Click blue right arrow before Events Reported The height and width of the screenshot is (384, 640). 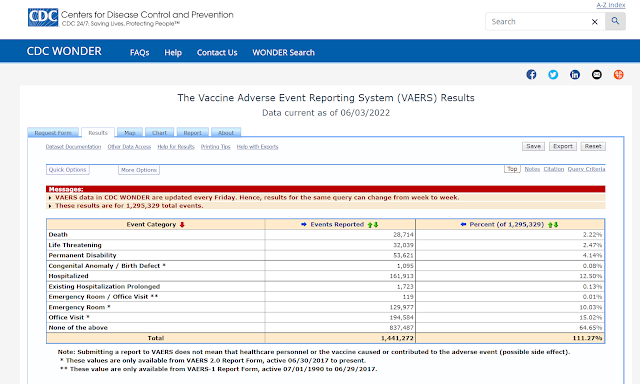tap(304, 224)
